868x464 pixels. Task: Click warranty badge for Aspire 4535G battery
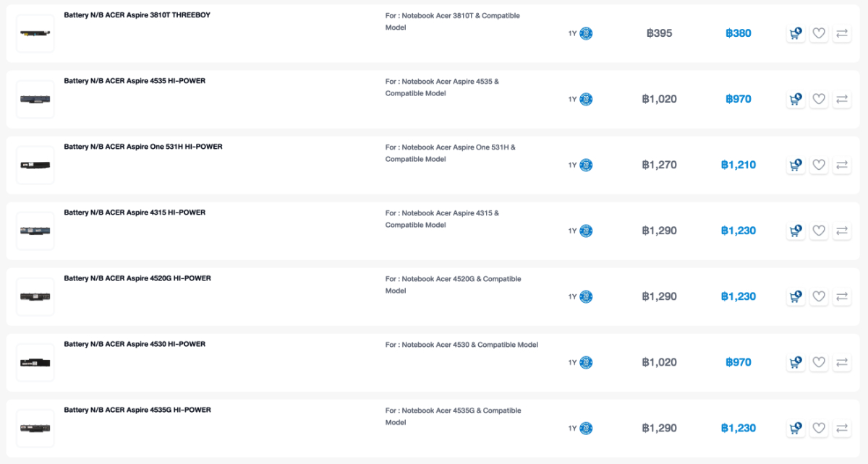point(586,428)
